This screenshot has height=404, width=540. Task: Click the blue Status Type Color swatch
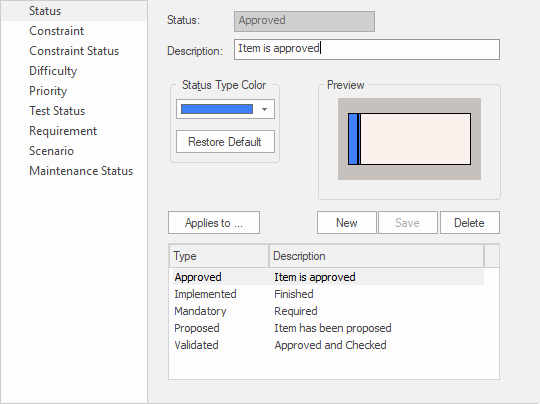pos(217,109)
